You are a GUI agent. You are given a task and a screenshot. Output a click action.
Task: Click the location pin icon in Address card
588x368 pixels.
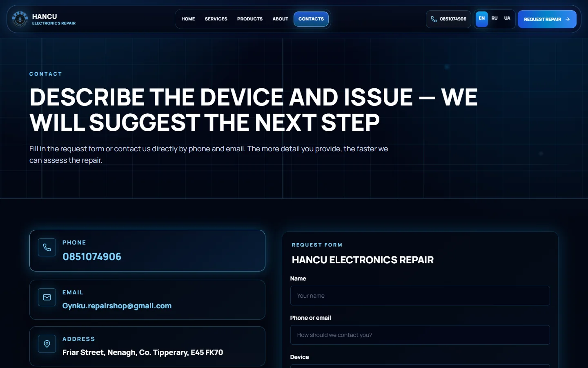pos(47,344)
